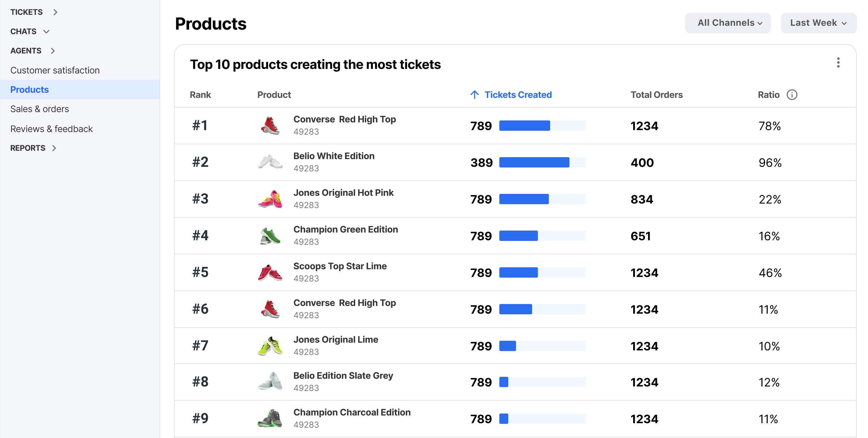This screenshot has width=868, height=438.
Task: Click total orders value 400
Action: (x=642, y=163)
